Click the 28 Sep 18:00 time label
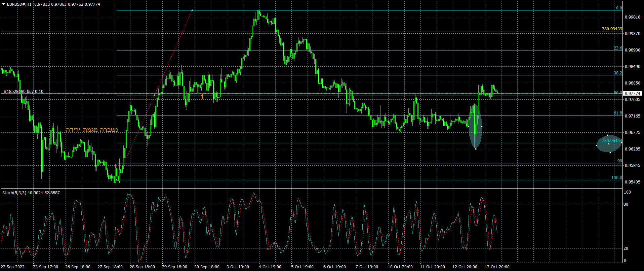This screenshot has width=644, height=271. 142,267
